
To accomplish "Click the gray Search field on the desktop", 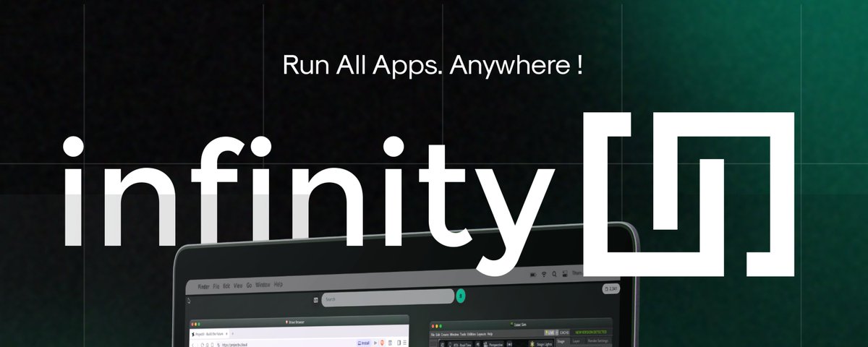I will 388,298.
